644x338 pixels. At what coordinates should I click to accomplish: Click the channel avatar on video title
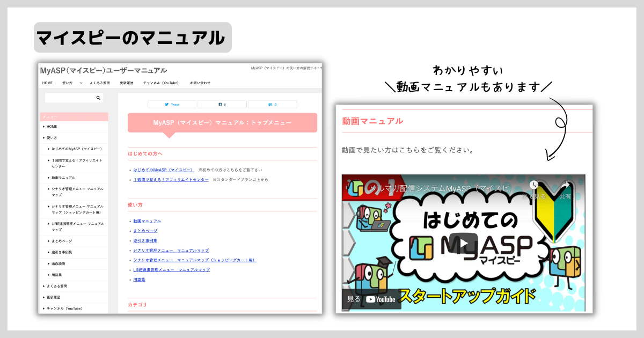[355, 189]
